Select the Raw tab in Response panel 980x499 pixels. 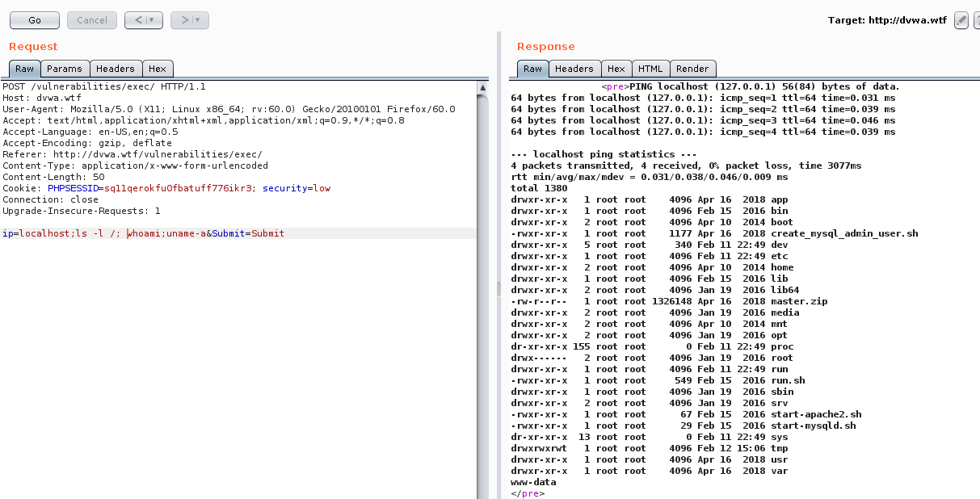(533, 69)
